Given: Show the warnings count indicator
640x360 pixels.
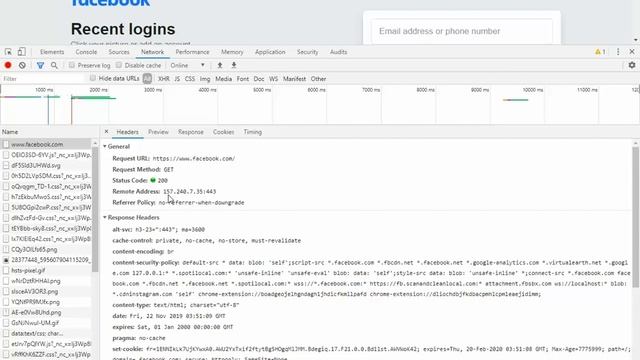Looking at the screenshot, I should click(x=600, y=52).
